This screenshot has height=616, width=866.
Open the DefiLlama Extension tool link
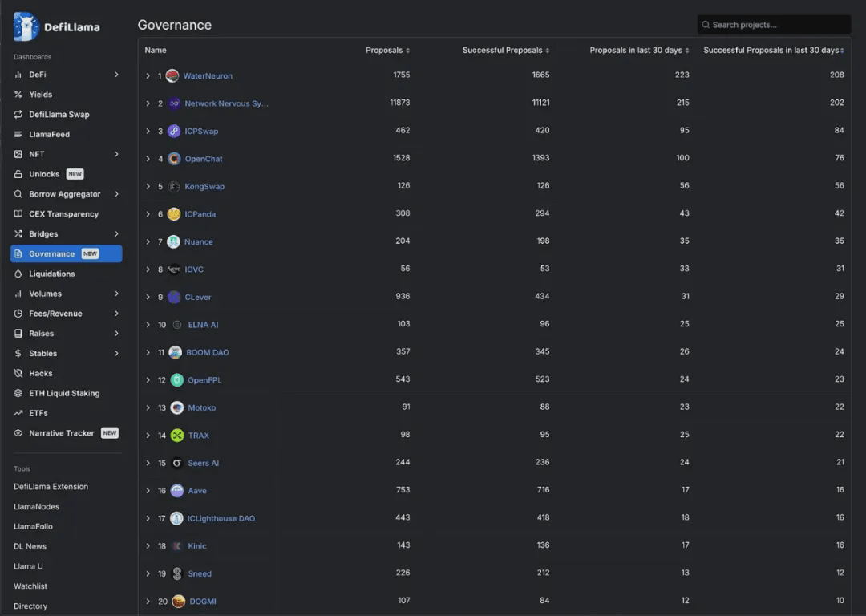[x=51, y=487]
